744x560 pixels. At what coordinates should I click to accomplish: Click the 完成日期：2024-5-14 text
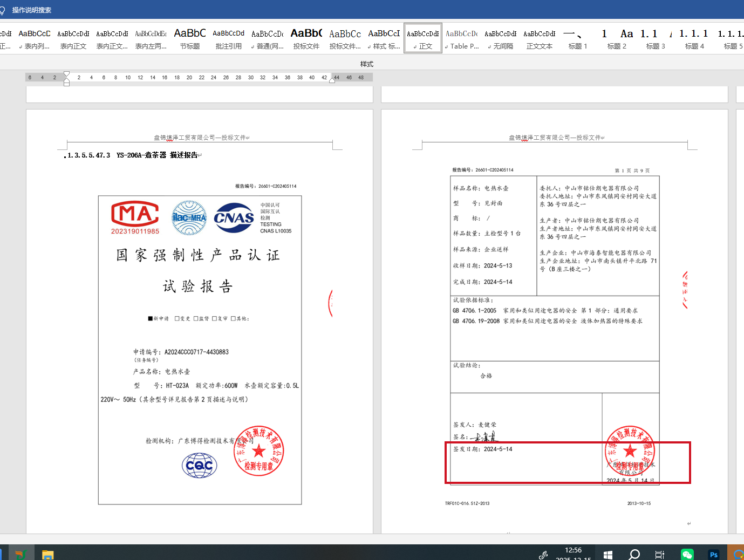[482, 282]
